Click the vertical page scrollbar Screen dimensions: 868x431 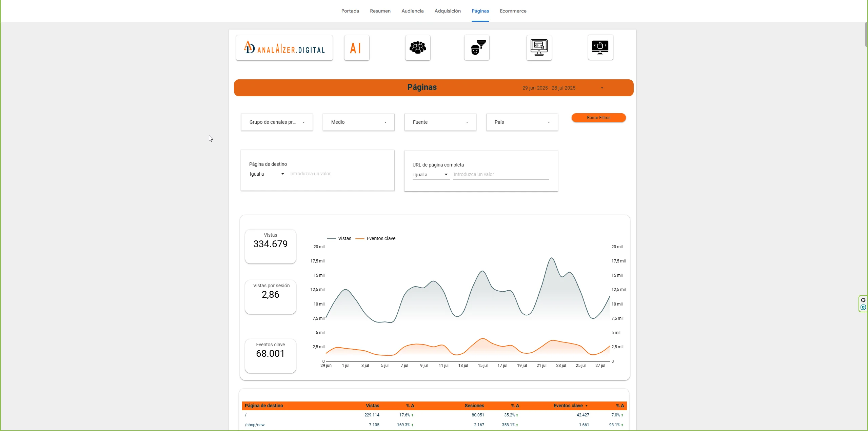click(x=866, y=35)
